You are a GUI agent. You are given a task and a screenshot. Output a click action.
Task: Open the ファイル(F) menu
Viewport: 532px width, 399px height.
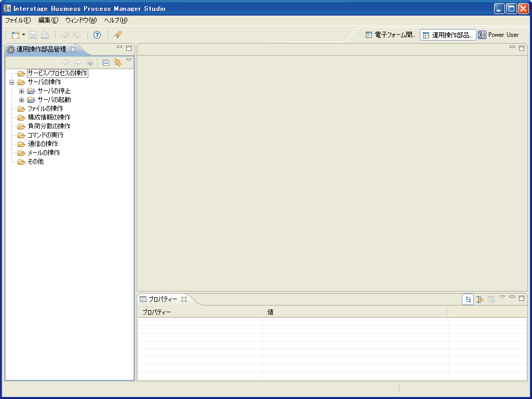pyautogui.click(x=18, y=20)
